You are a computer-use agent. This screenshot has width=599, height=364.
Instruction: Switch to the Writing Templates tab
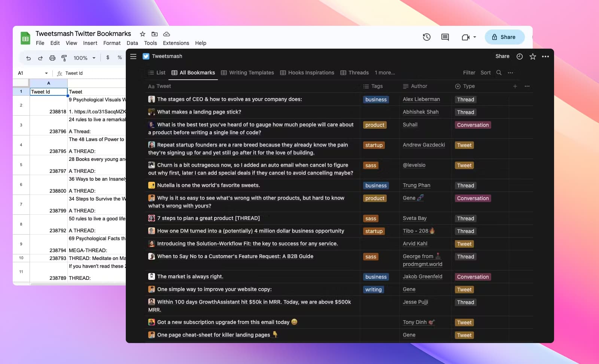point(247,73)
